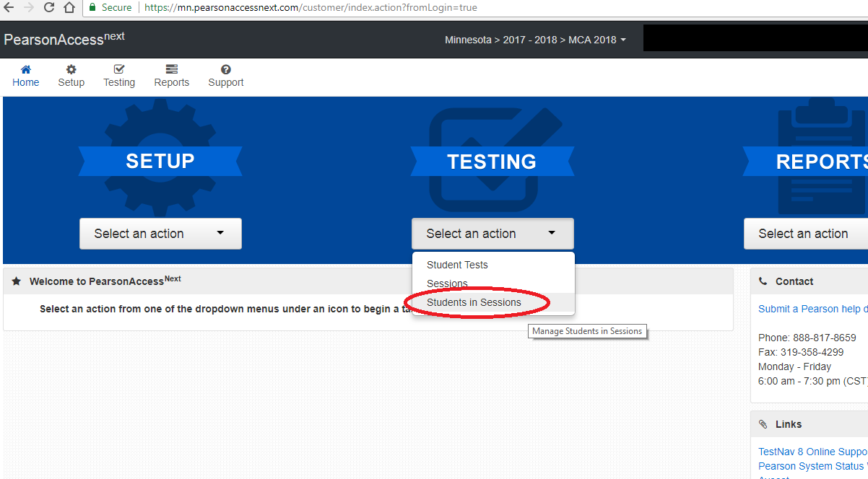This screenshot has height=479, width=868.
Task: Click the browser home icon
Action: click(69, 8)
